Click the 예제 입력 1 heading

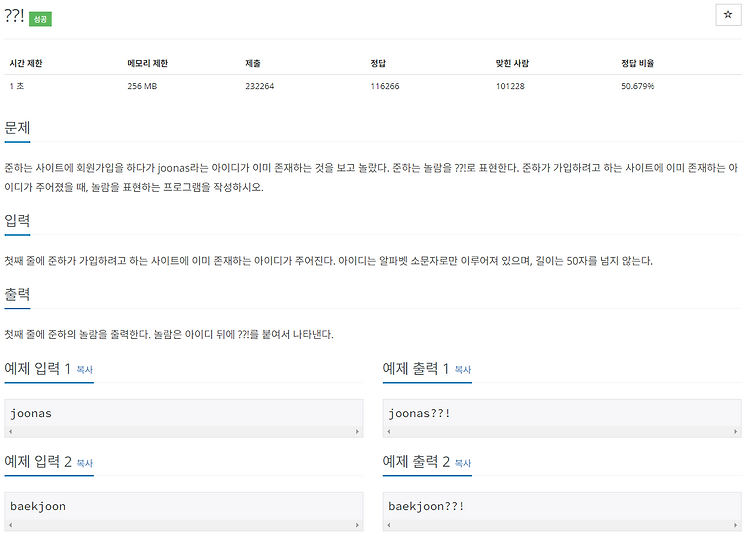[37, 368]
